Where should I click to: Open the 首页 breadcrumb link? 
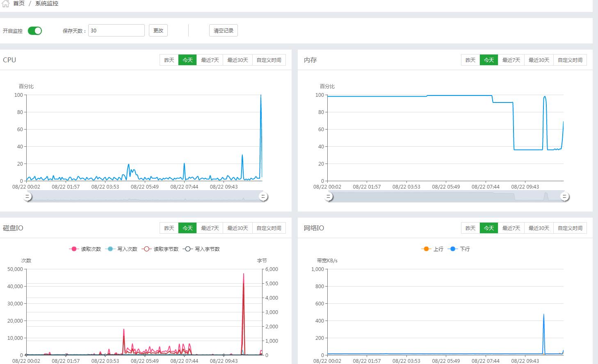pos(19,3)
